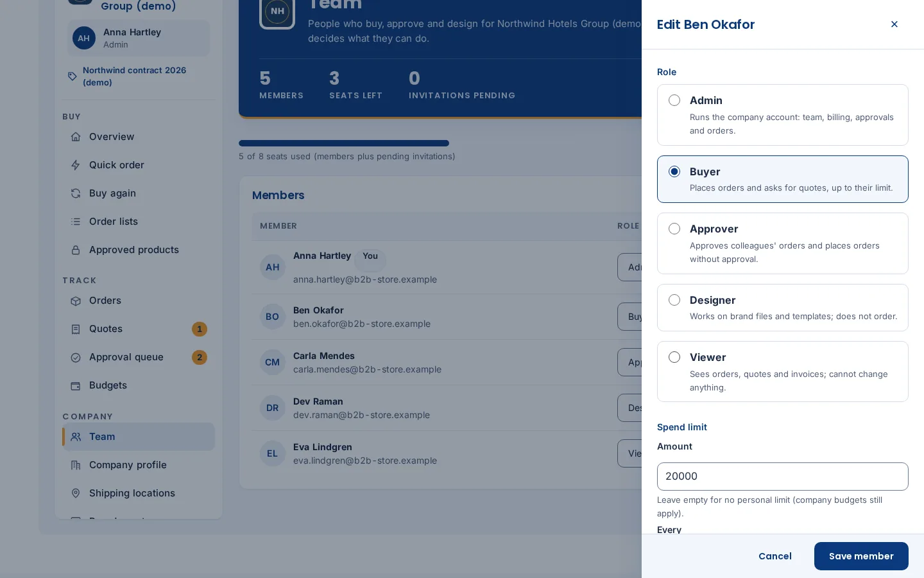Image resolution: width=924 pixels, height=578 pixels.
Task: Open Carla Mendes' role dropdown
Action: [x=630, y=362]
